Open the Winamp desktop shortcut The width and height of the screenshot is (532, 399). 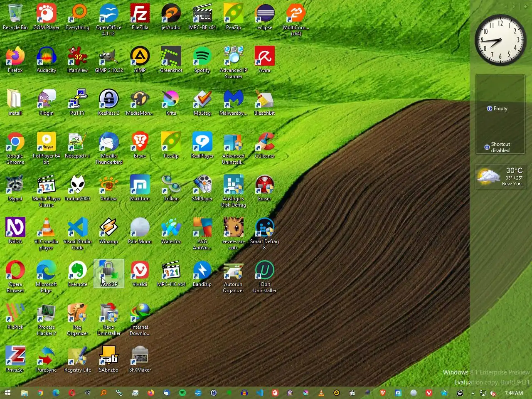109,231
